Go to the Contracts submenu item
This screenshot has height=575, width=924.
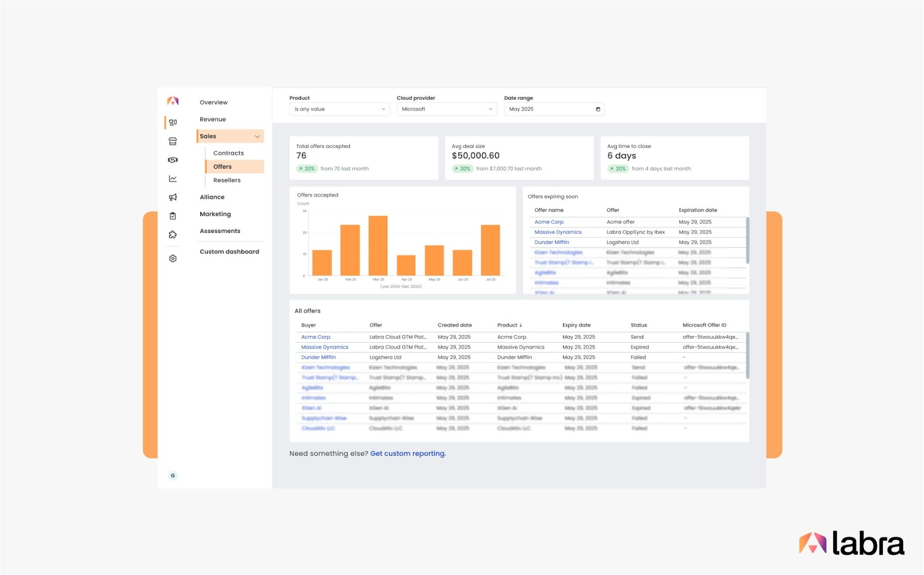(228, 153)
